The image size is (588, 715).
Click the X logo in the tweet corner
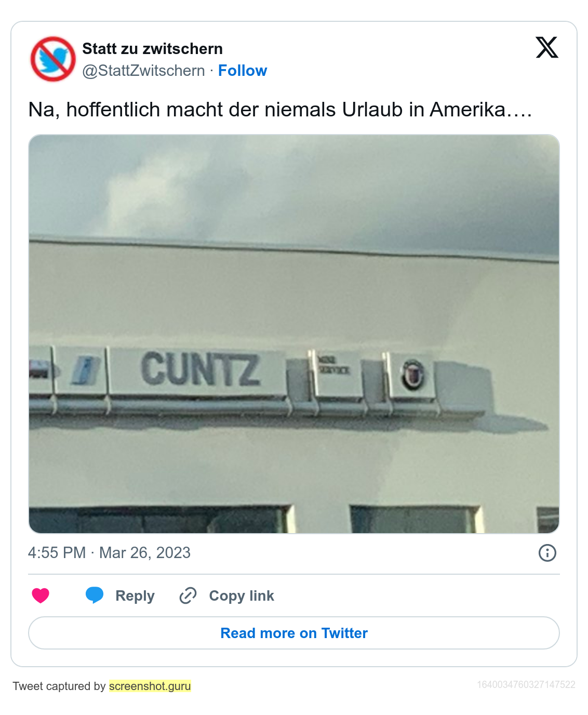(547, 47)
